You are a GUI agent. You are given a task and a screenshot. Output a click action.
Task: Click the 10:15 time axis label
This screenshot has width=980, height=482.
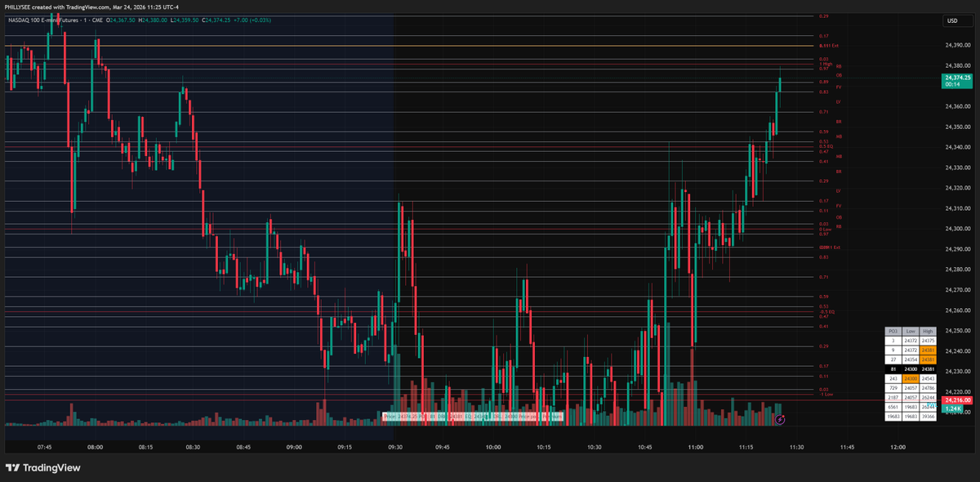click(543, 447)
